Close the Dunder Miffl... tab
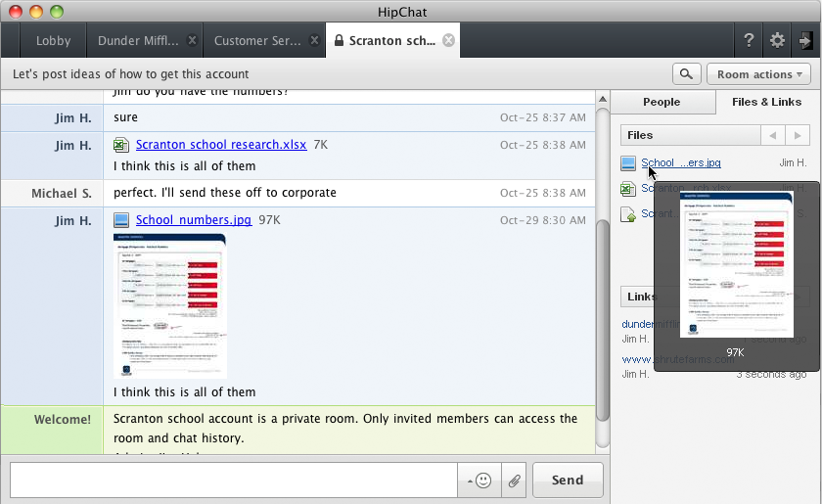Screen dimensions: 822x504 (193, 40)
